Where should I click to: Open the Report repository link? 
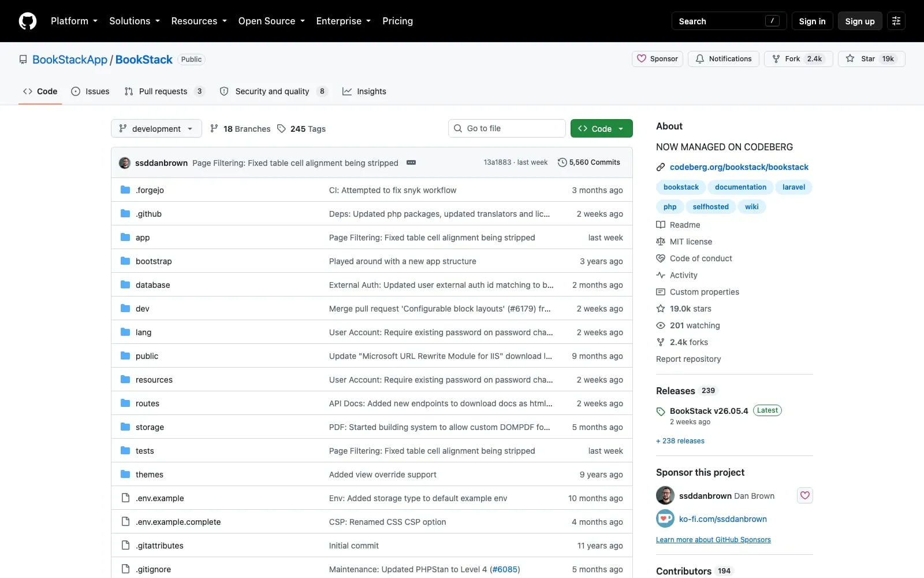pyautogui.click(x=688, y=359)
